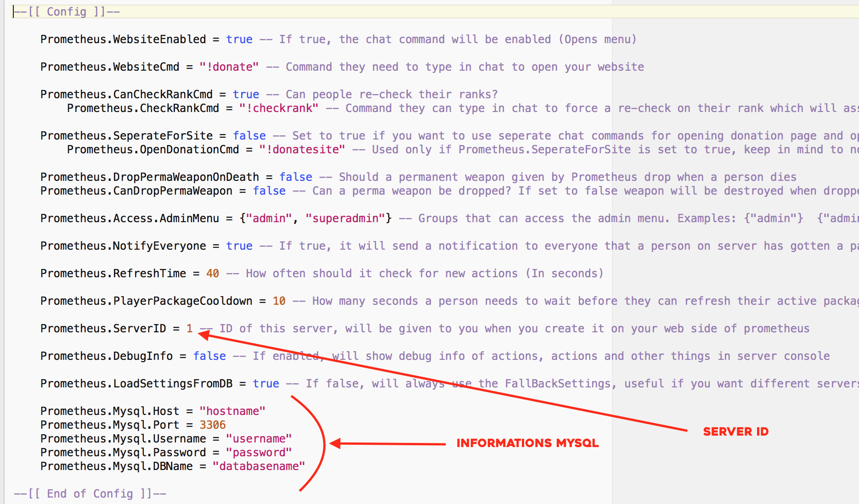Image resolution: width=859 pixels, height=504 pixels.
Task: Click the Prometheus.PlayerPackageCooldown variable name
Action: [147, 301]
